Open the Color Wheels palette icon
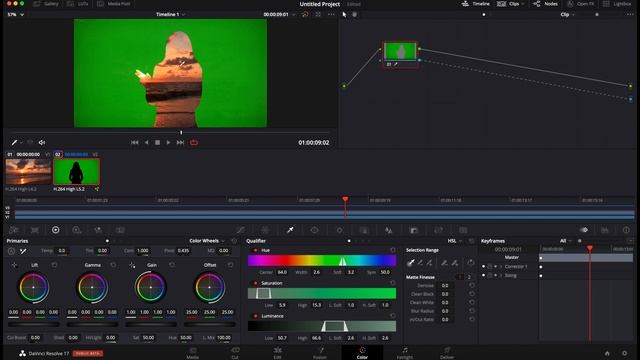Image resolution: width=640 pixels, height=360 pixels. pos(56,230)
